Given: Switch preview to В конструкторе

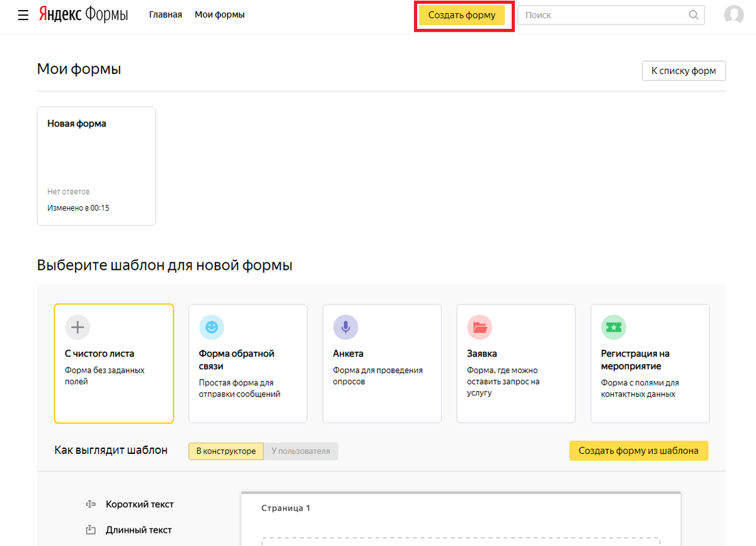Looking at the screenshot, I should click(226, 451).
